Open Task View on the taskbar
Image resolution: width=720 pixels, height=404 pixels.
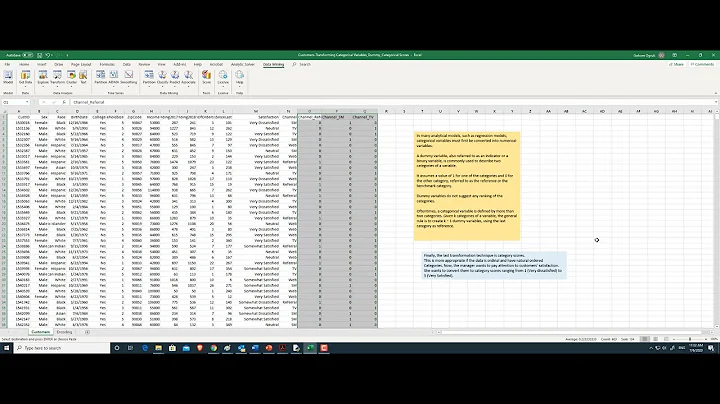tap(130, 348)
